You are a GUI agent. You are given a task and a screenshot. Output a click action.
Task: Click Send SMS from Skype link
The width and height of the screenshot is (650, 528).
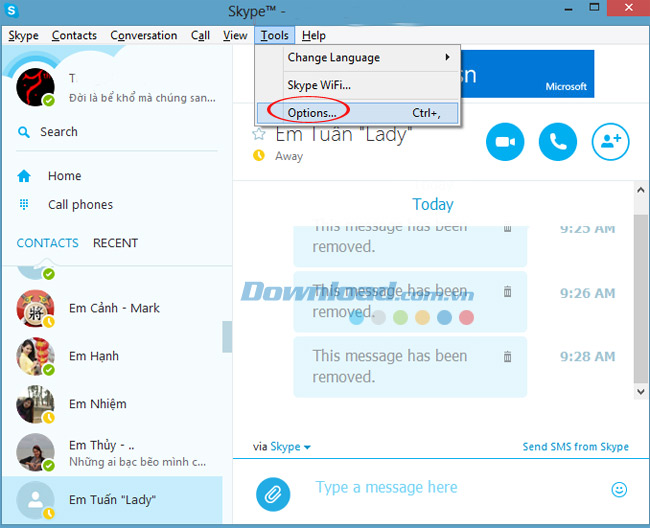click(575, 447)
